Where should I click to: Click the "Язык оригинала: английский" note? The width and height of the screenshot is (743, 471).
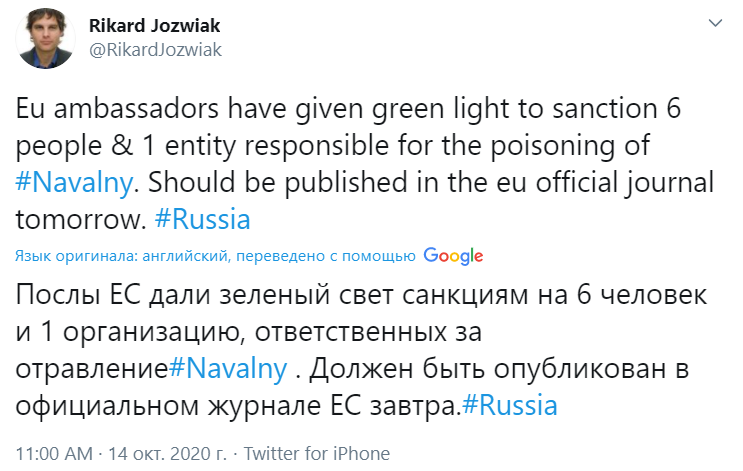[120, 256]
